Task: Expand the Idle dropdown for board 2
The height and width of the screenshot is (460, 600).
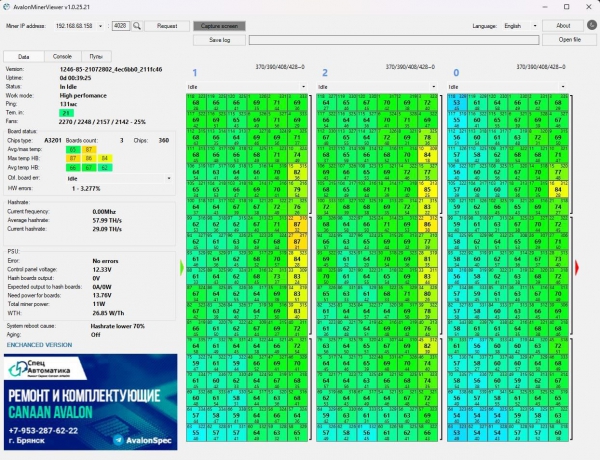Action: pyautogui.click(x=377, y=88)
